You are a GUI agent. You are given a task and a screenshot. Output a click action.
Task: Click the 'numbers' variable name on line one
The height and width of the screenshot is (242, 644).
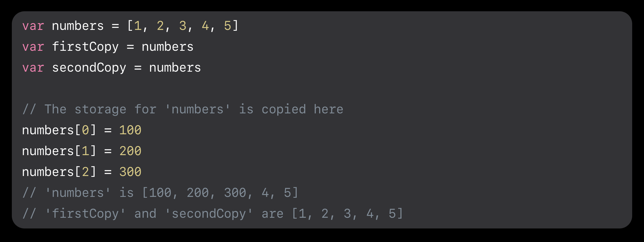tap(78, 26)
